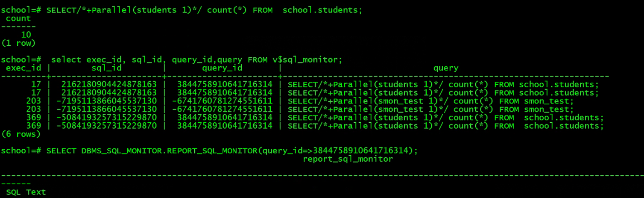Click the last row's sql_id -5084193257315229870

click(107, 126)
